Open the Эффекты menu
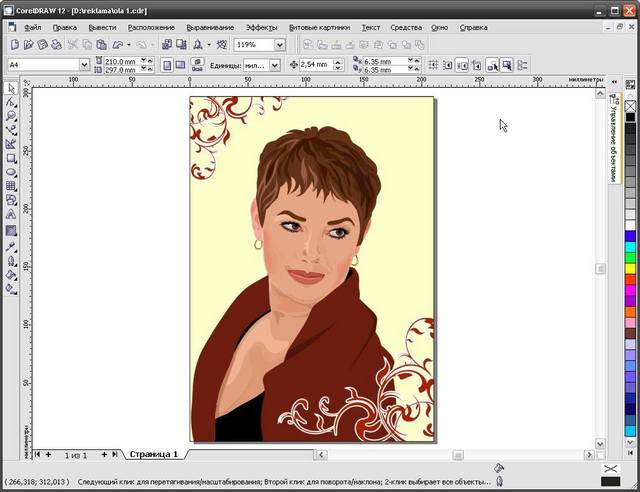This screenshot has width=640, height=492. click(262, 28)
